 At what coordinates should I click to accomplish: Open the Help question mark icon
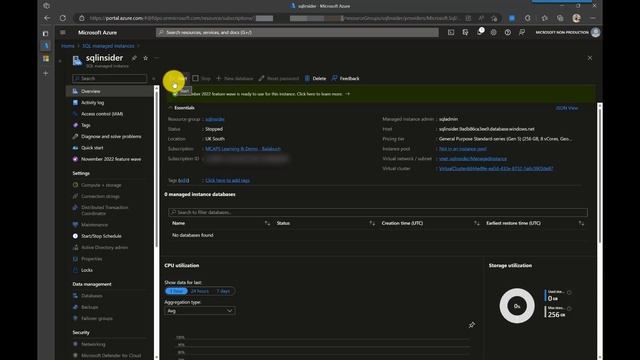507,32
